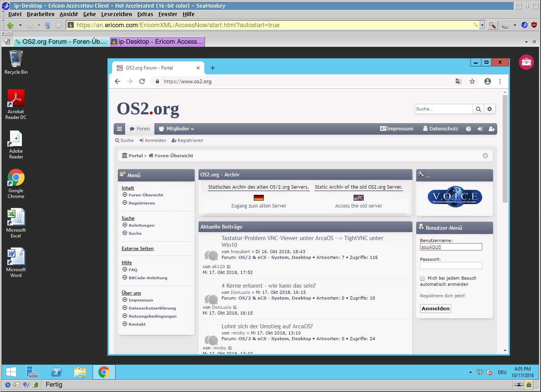Screen dimensions: 541x392
Task: Open Chrome three-dot menu
Action: 500,81
